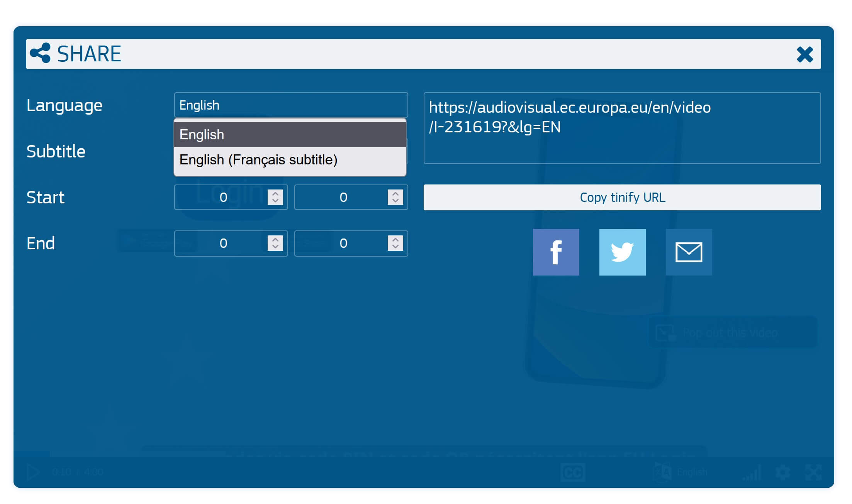Decrease Start second value with down arrow
Image resolution: width=852 pixels, height=504 pixels.
click(x=395, y=201)
